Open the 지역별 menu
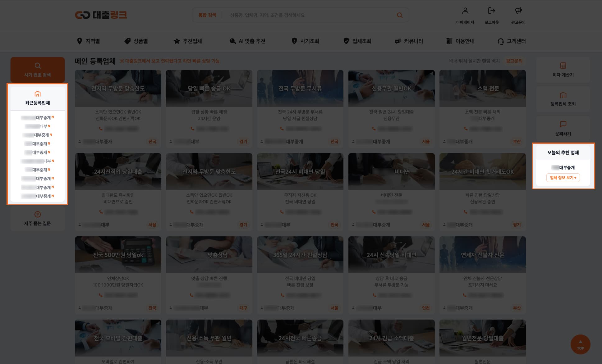This screenshot has width=602, height=364. click(x=89, y=41)
